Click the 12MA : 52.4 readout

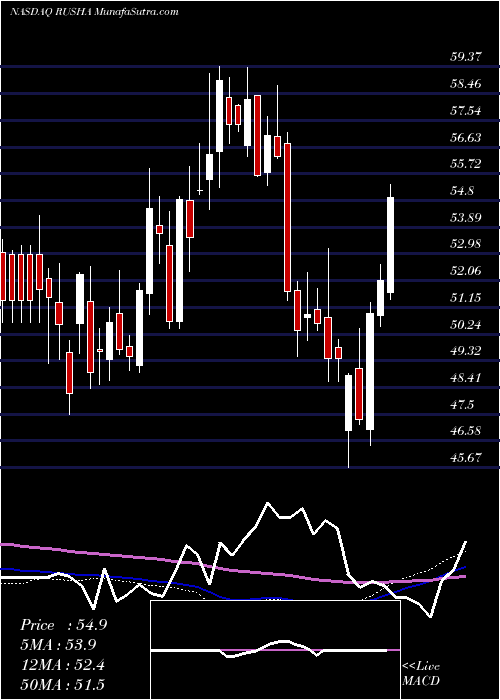[62, 665]
